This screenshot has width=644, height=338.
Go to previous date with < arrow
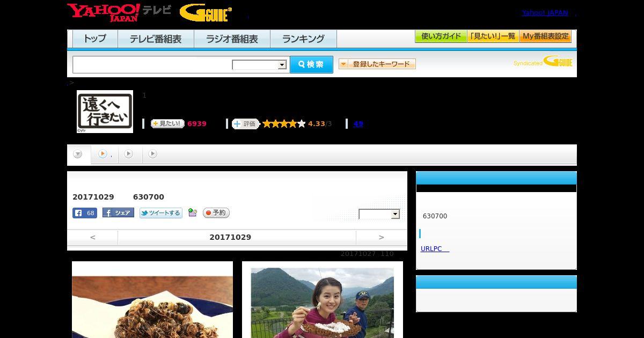[92, 237]
